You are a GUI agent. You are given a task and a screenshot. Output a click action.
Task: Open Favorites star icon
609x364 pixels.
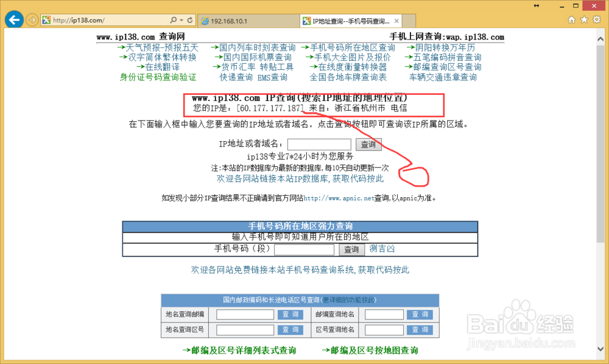coord(584,20)
